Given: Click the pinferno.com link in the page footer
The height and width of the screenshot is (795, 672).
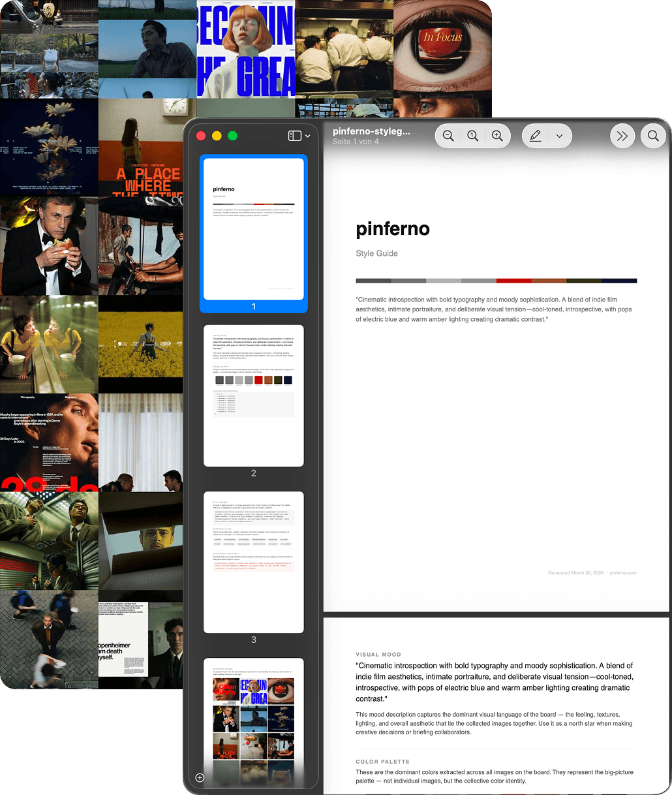Looking at the screenshot, I should (623, 572).
